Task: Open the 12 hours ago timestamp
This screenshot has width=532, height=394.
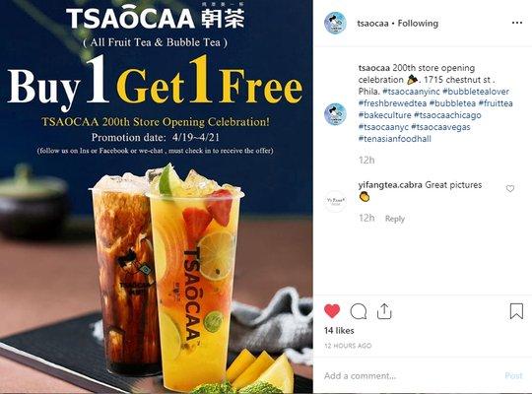Action: click(348, 346)
